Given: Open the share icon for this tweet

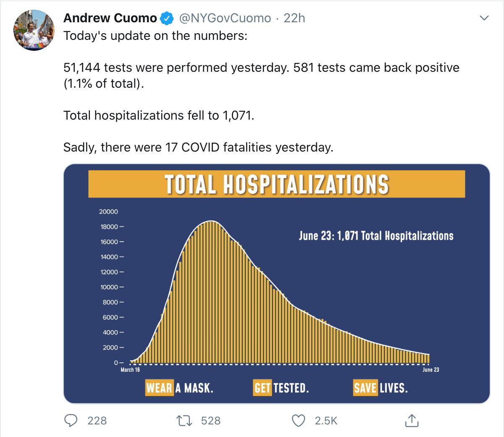Looking at the screenshot, I should tap(412, 420).
